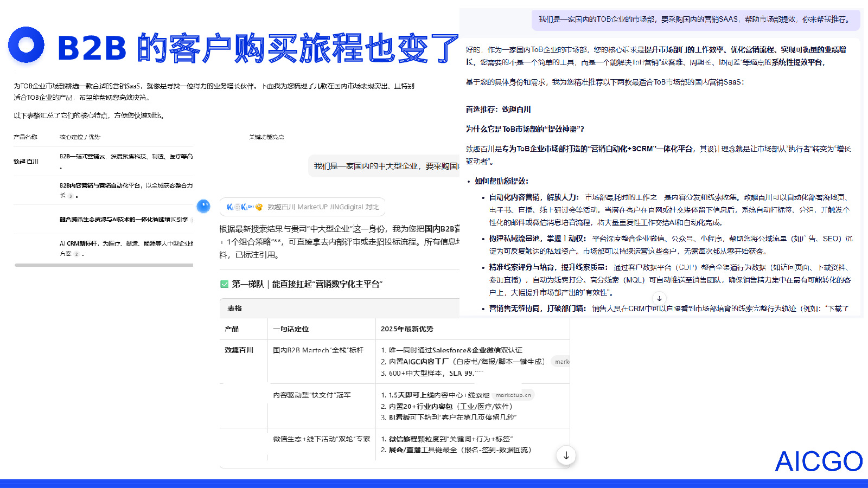
Task: Click the gray user message about 中大型企业
Action: coord(386,166)
